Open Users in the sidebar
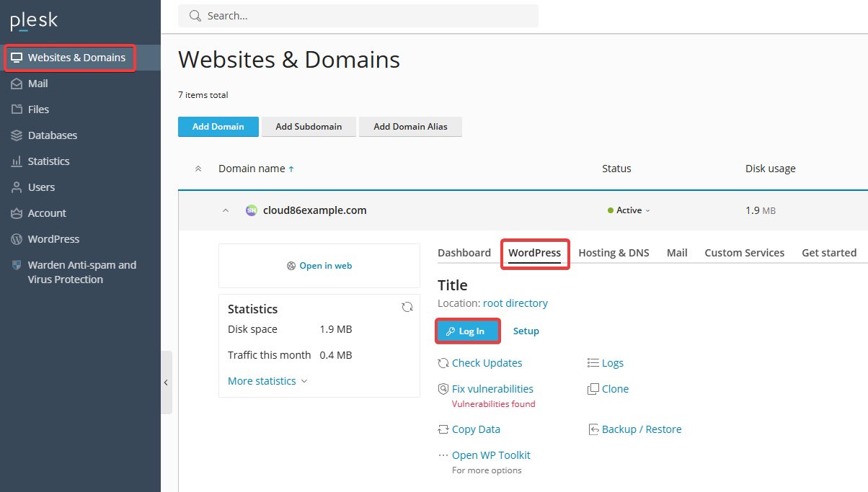Screen dimensions: 868x492 click(41, 187)
